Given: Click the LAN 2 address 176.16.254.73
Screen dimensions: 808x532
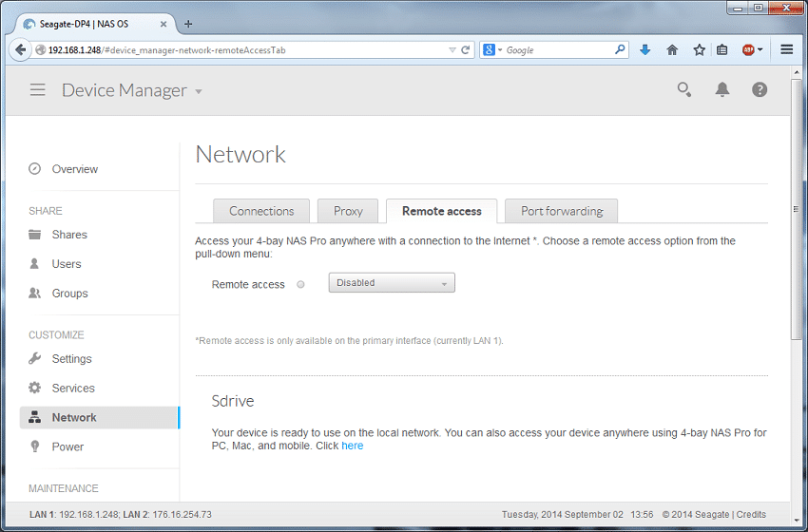Looking at the screenshot, I should [x=182, y=515].
